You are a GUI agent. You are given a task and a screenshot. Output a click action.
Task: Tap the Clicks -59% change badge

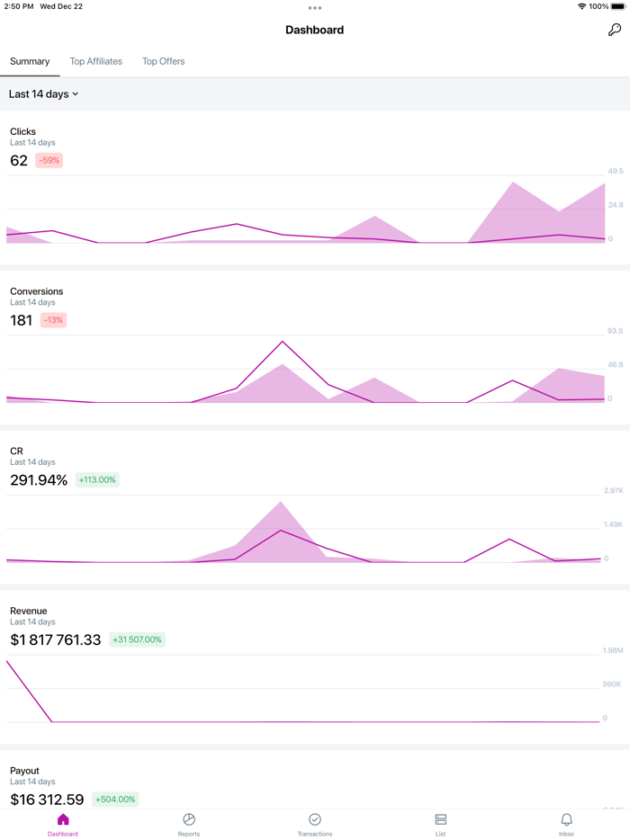click(x=49, y=160)
